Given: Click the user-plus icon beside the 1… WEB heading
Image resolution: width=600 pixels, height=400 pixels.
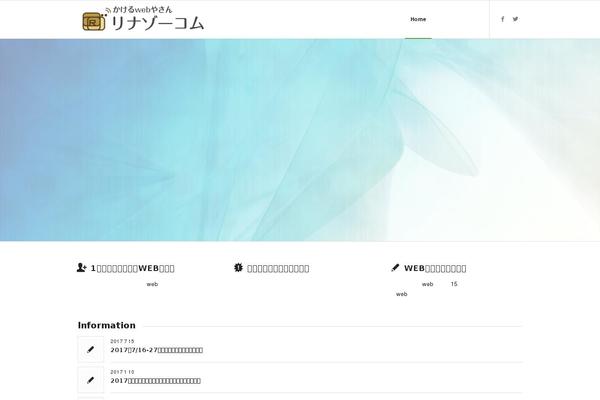Looking at the screenshot, I should [82, 268].
